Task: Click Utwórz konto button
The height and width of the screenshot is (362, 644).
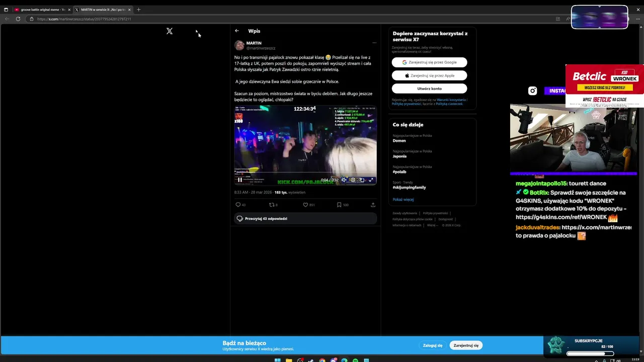Action: point(429,88)
